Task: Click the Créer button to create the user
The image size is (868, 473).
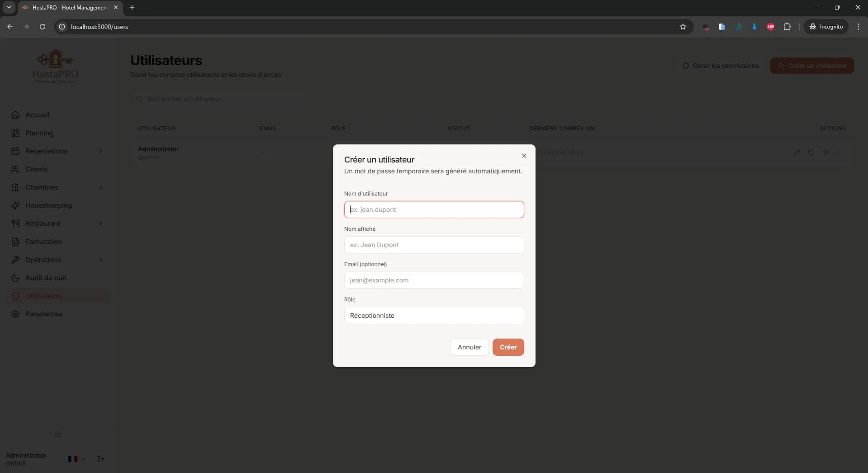Action: [508, 347]
